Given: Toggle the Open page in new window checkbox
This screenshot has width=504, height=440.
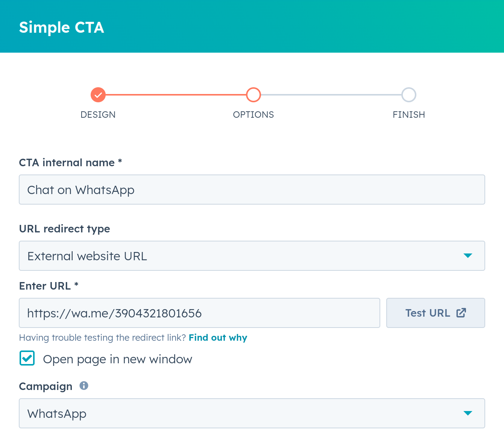Looking at the screenshot, I should (x=27, y=358).
